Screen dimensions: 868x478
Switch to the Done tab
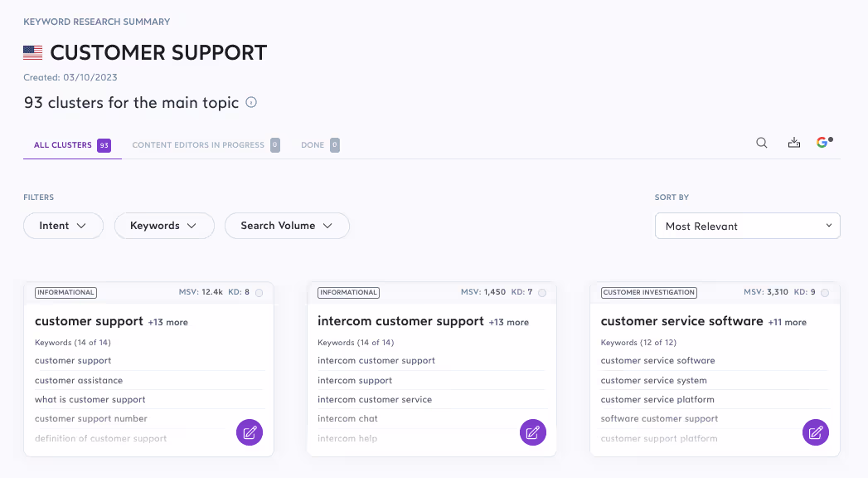click(320, 145)
